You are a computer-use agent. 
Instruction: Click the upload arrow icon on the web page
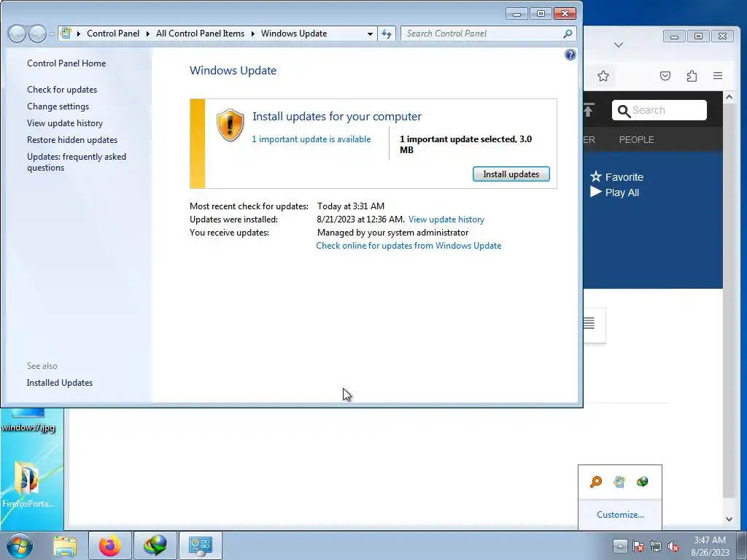pyautogui.click(x=589, y=110)
